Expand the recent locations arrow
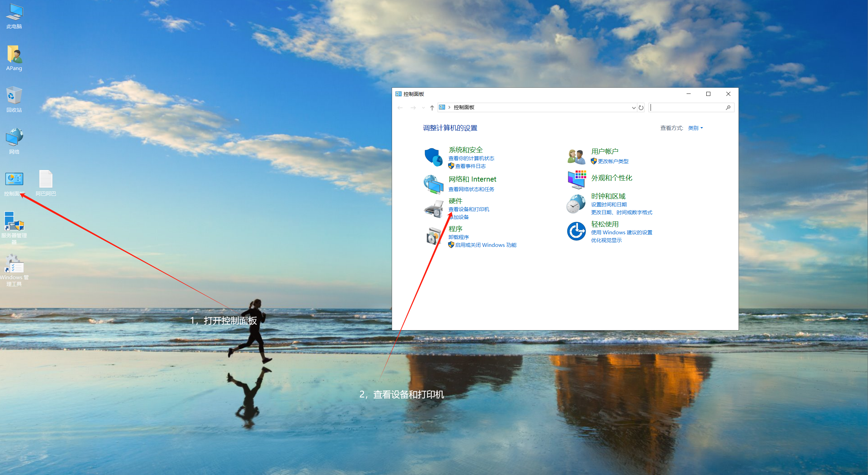 pos(423,108)
